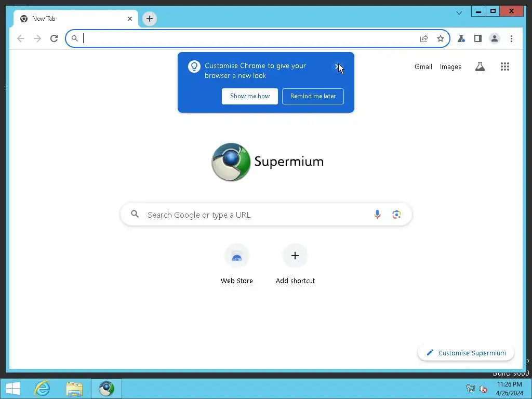Dismiss the Customise Chrome popup
532x399 pixels.
point(337,66)
